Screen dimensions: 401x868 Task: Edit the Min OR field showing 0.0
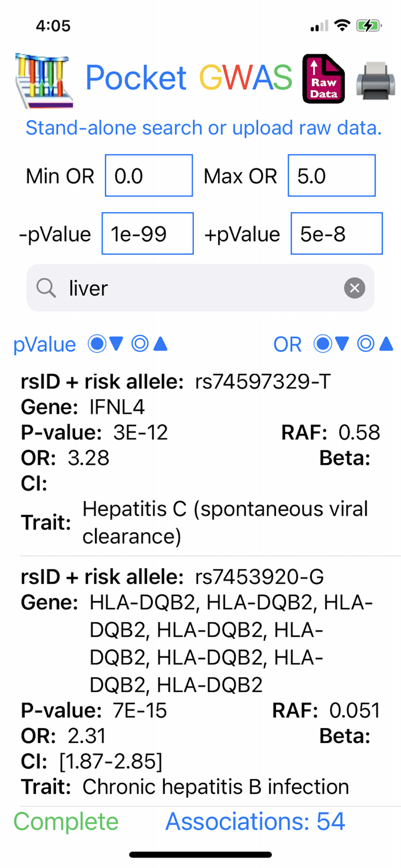pyautogui.click(x=149, y=175)
